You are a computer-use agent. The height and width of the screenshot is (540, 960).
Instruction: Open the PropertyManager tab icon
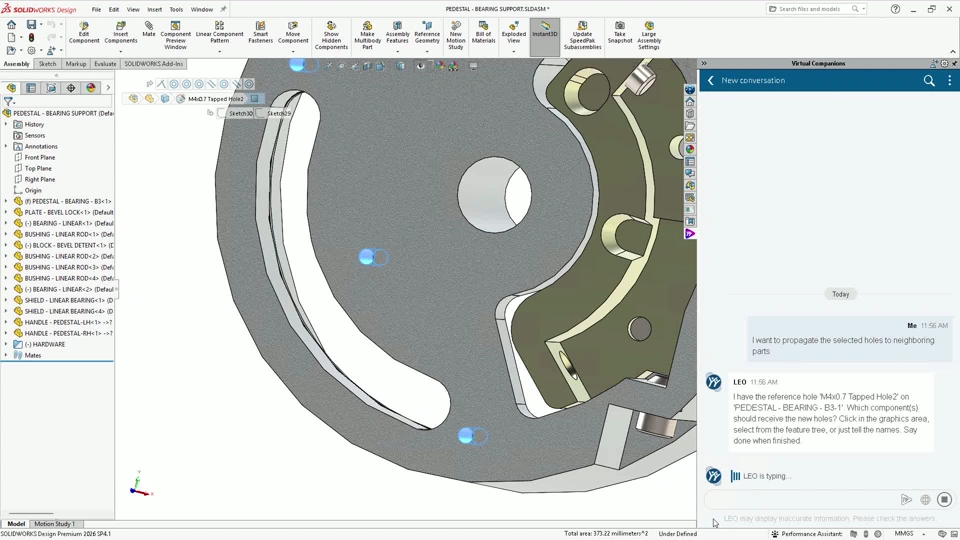pos(31,88)
